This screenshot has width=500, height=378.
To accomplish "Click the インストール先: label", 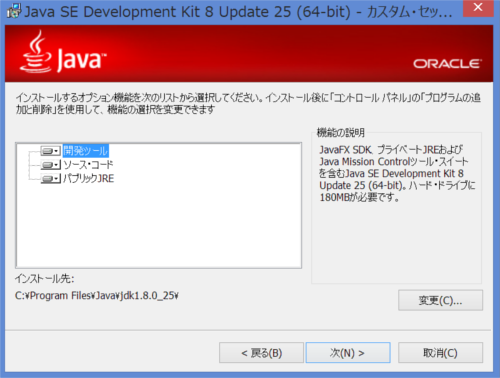I will click(x=45, y=279).
